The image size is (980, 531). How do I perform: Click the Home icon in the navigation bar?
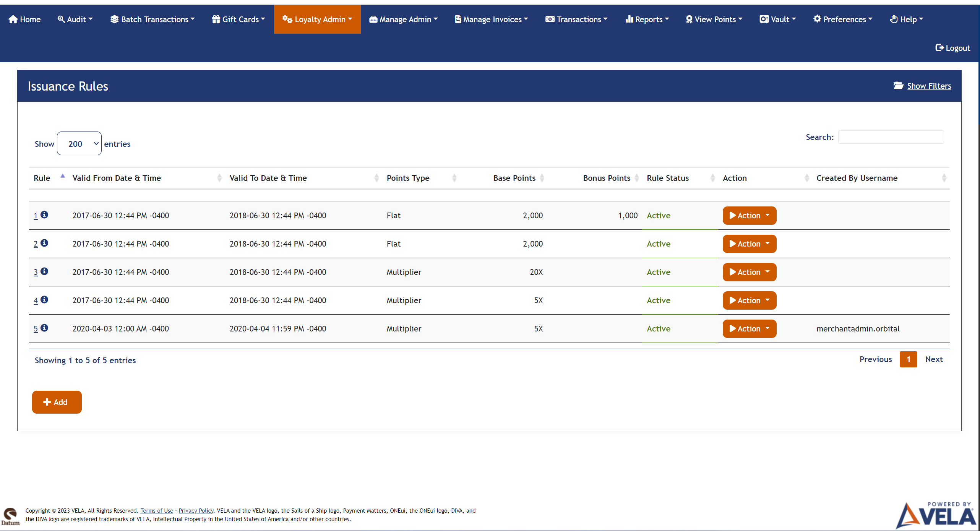(13, 19)
